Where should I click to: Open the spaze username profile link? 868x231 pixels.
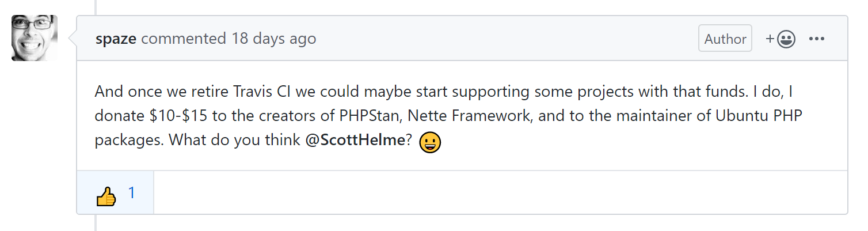(x=116, y=39)
